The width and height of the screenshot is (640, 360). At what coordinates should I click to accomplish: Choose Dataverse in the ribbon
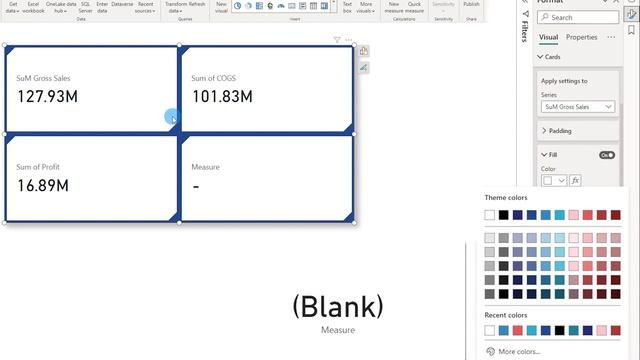122,4
